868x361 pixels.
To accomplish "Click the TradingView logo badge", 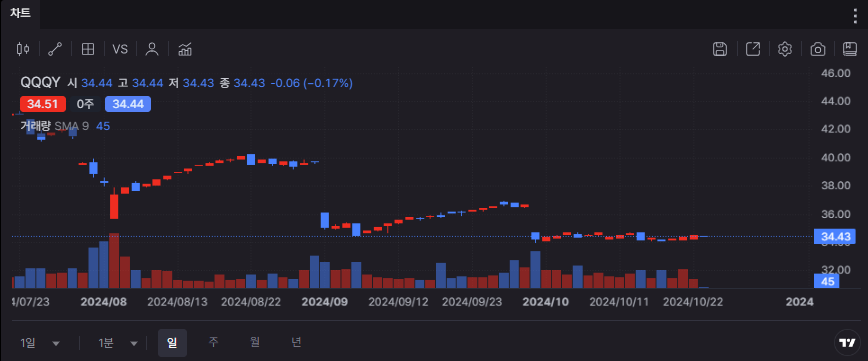I will pos(847,343).
